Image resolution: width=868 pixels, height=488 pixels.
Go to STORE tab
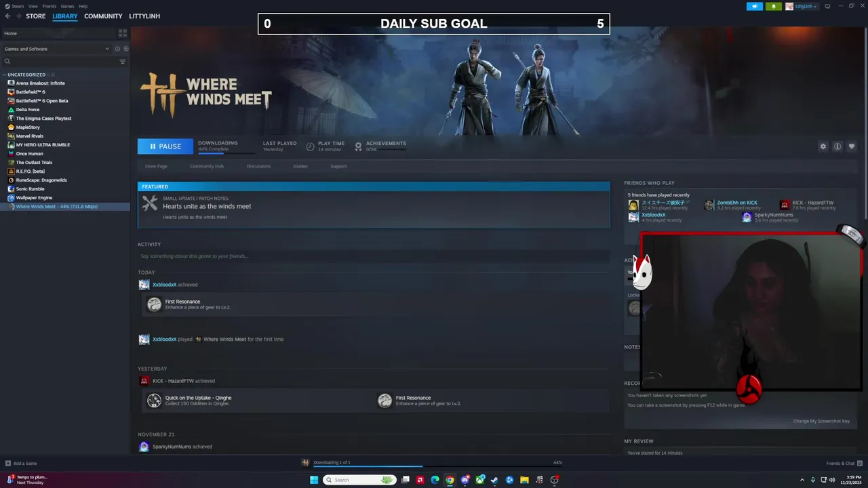pyautogui.click(x=36, y=16)
